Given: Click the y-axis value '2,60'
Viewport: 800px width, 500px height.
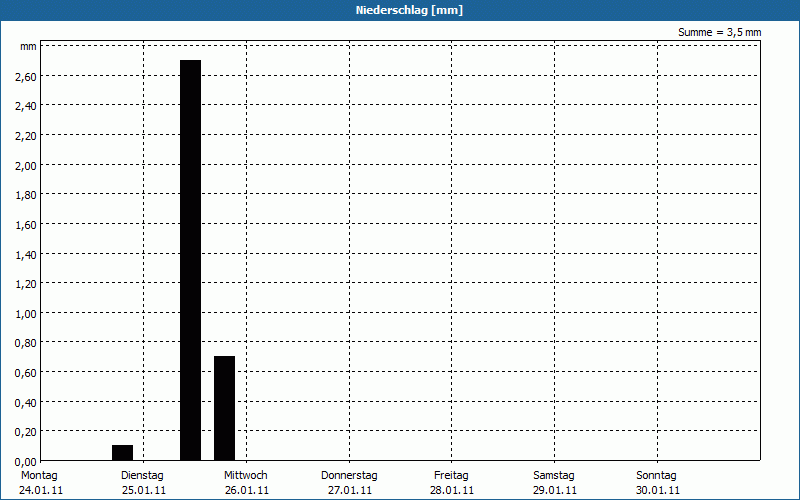Looking at the screenshot, I should (26, 77).
